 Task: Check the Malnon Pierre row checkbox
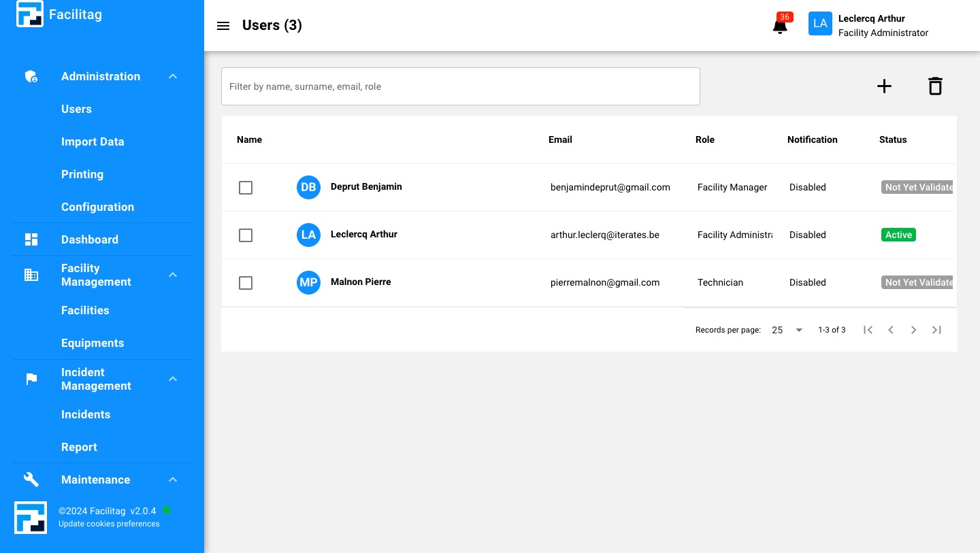(246, 283)
